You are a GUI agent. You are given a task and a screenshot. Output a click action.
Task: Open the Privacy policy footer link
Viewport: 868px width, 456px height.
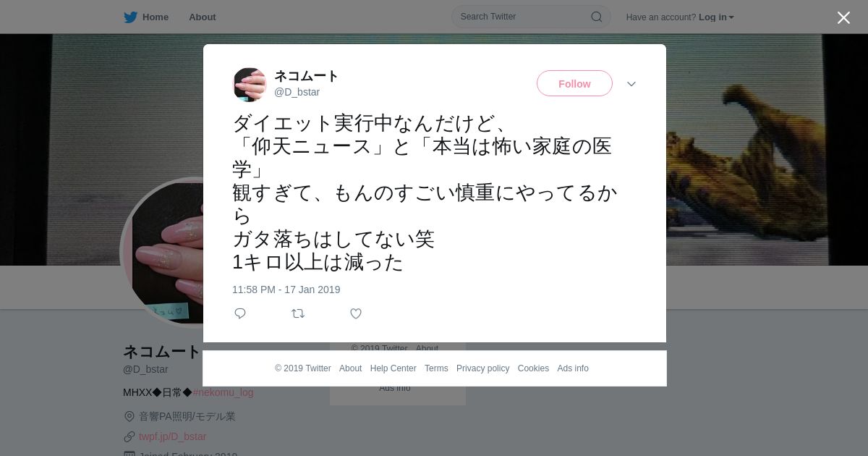(x=483, y=368)
